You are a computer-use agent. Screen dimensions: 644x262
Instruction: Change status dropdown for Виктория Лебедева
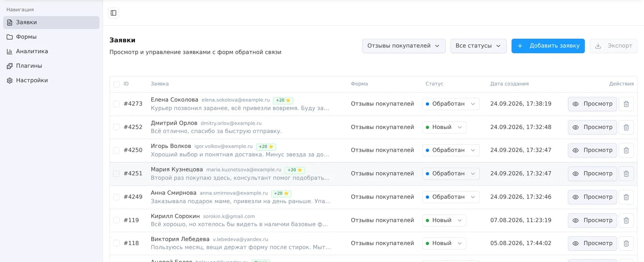(x=444, y=243)
